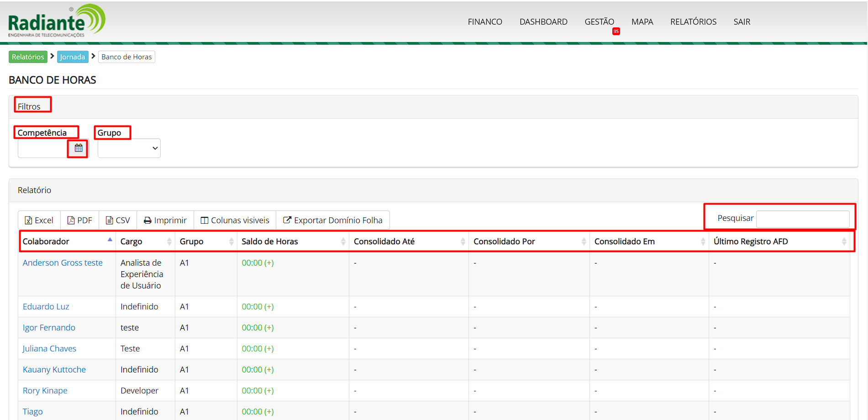Click the Competência date input field

coord(43,148)
